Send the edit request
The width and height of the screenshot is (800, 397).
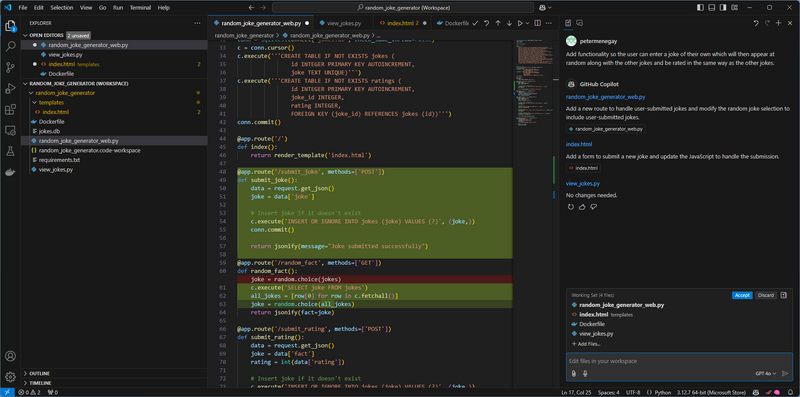pos(785,374)
